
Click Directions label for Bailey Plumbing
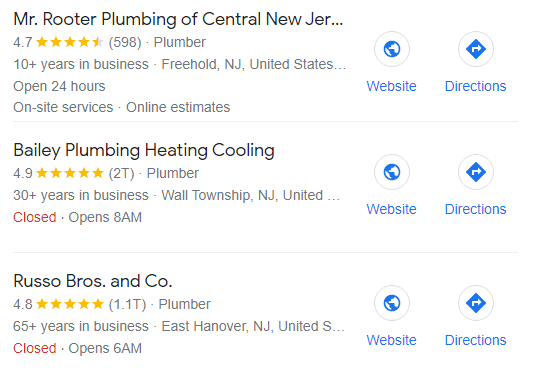476,209
